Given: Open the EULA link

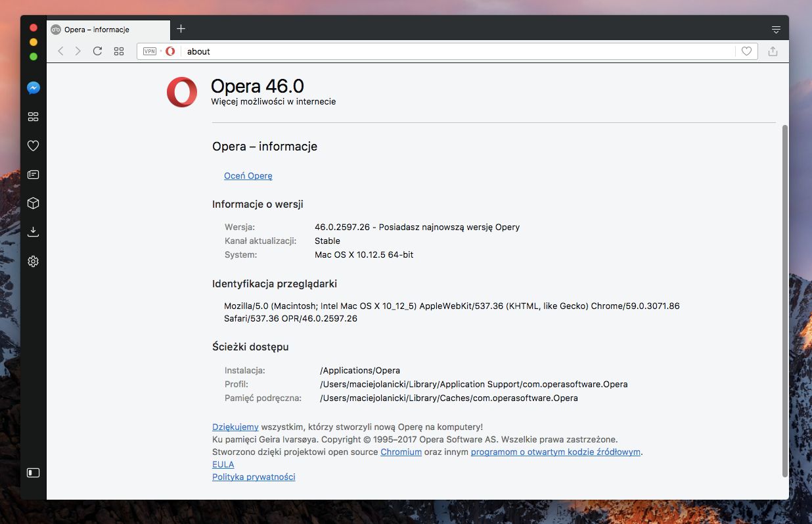Looking at the screenshot, I should coord(223,464).
